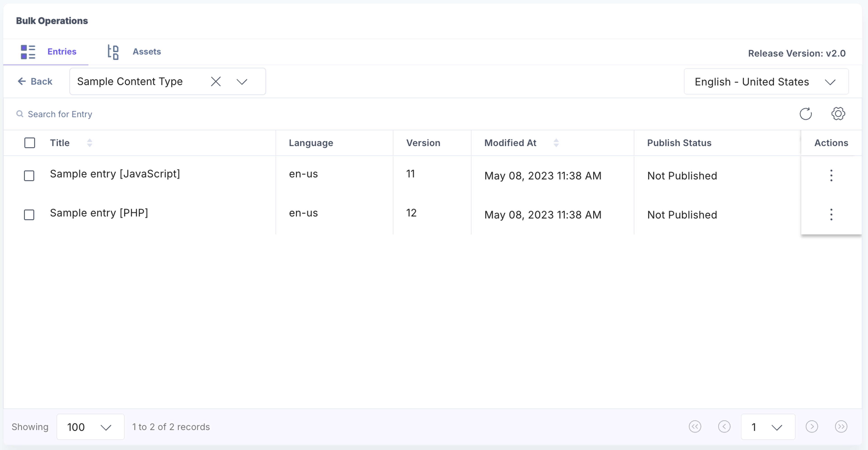Open actions menu for Sample entry [PHP]

831,215
